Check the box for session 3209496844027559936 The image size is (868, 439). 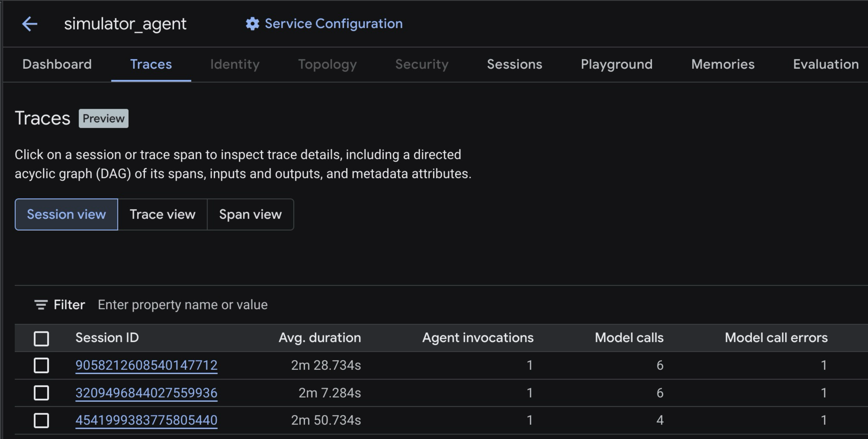[41, 393]
